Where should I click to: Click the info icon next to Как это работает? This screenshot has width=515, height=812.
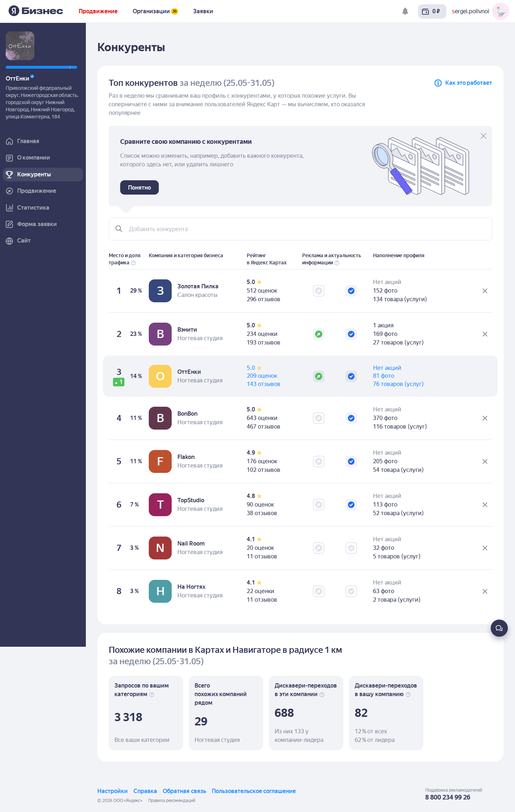click(x=438, y=83)
